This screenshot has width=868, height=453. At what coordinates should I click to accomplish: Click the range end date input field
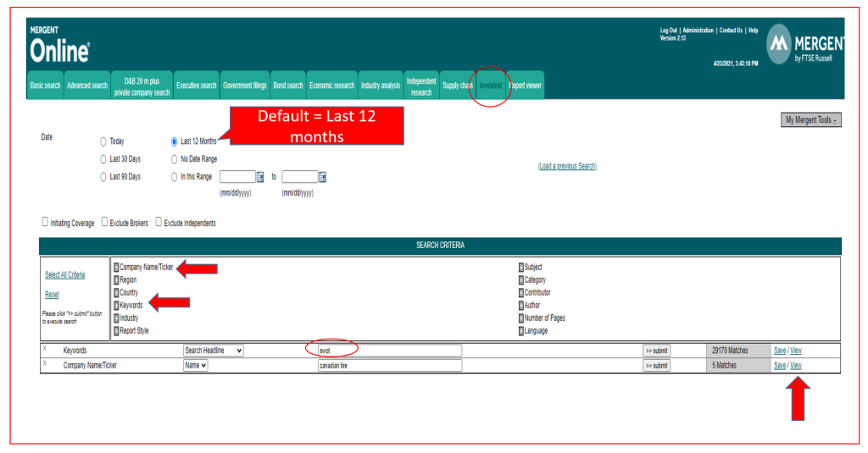(x=300, y=177)
